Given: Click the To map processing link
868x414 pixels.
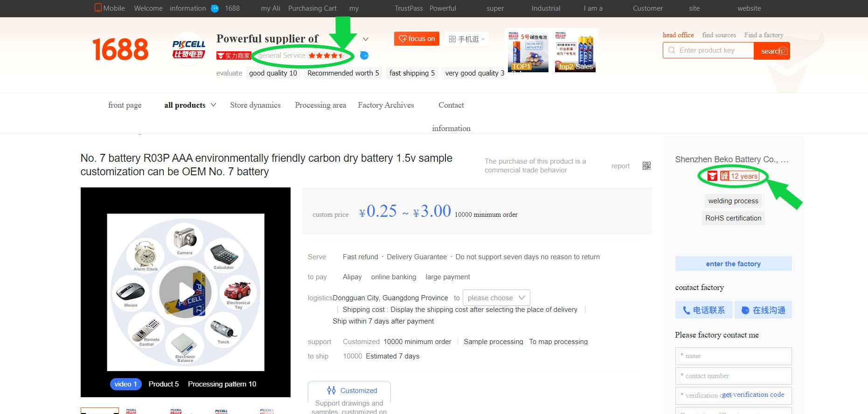Looking at the screenshot, I should point(558,342).
